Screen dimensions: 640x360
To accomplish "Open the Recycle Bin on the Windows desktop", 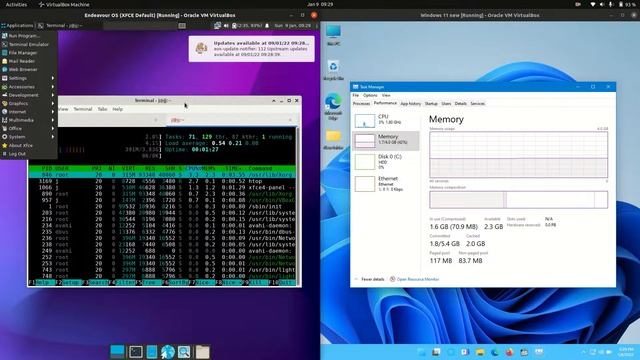I will (x=333, y=70).
